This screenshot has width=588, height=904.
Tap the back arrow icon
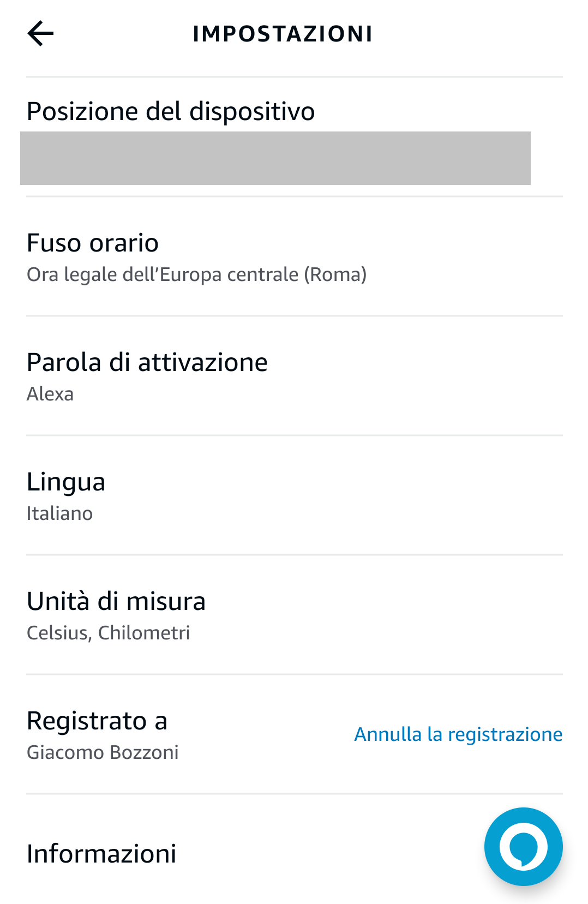click(x=41, y=34)
